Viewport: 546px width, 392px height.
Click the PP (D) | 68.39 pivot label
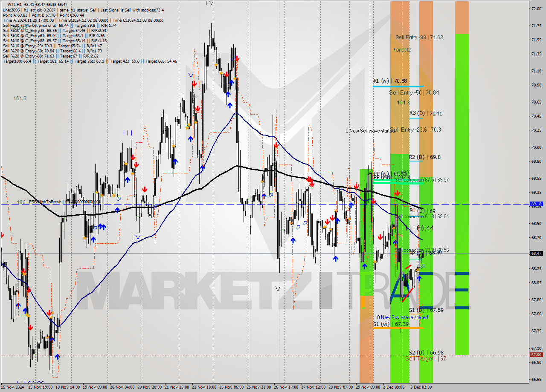pos(425,253)
